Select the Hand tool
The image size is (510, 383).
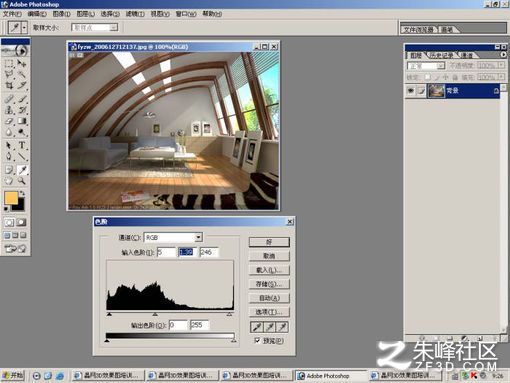pos(9,181)
